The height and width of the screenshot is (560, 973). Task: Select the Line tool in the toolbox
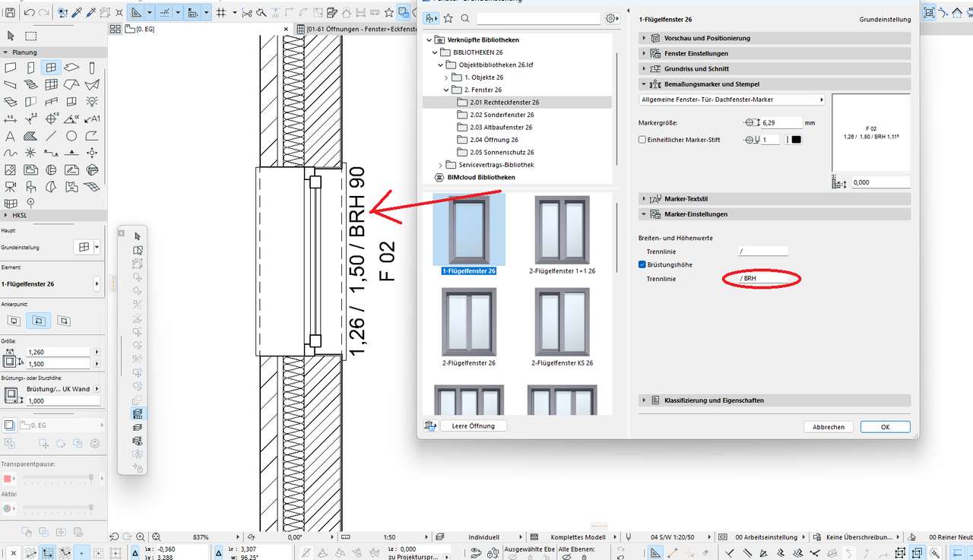coord(52,136)
